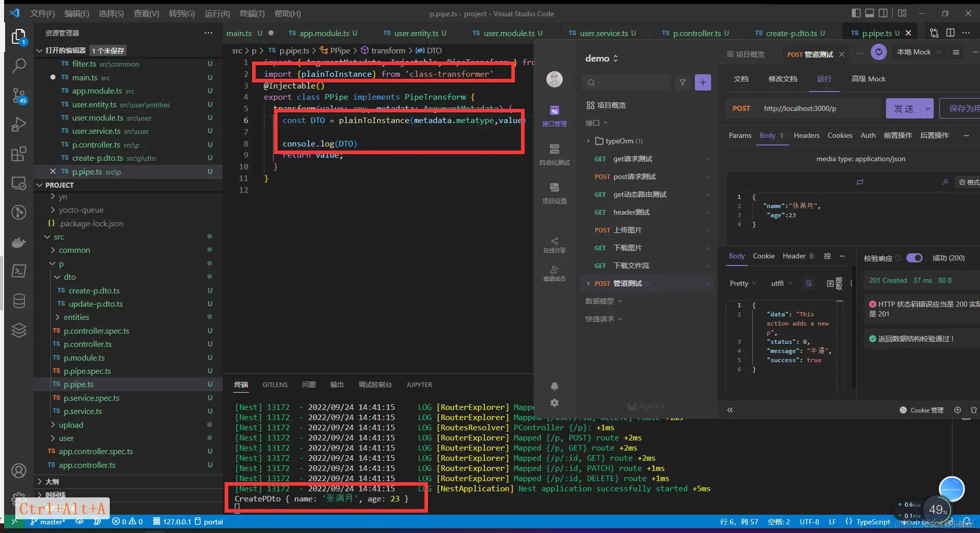
Task: Open the Pretty format dropdown
Action: point(743,283)
